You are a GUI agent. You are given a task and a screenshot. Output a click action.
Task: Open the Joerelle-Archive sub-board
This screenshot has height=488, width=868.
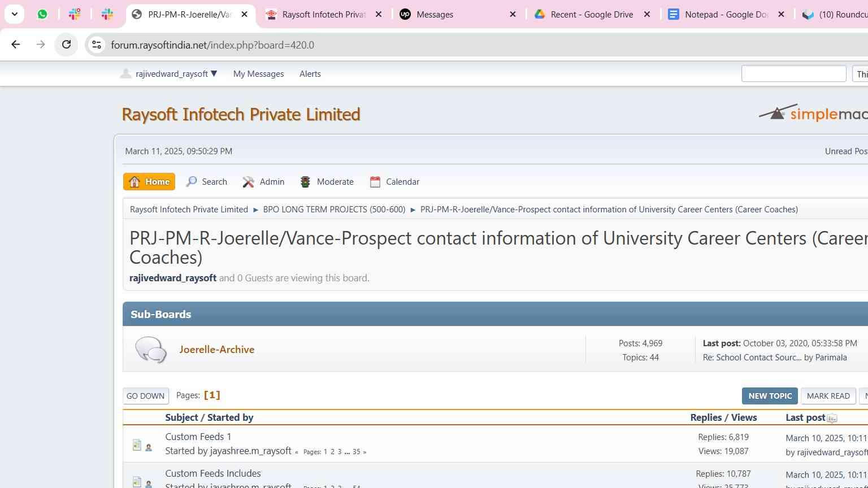[217, 350]
